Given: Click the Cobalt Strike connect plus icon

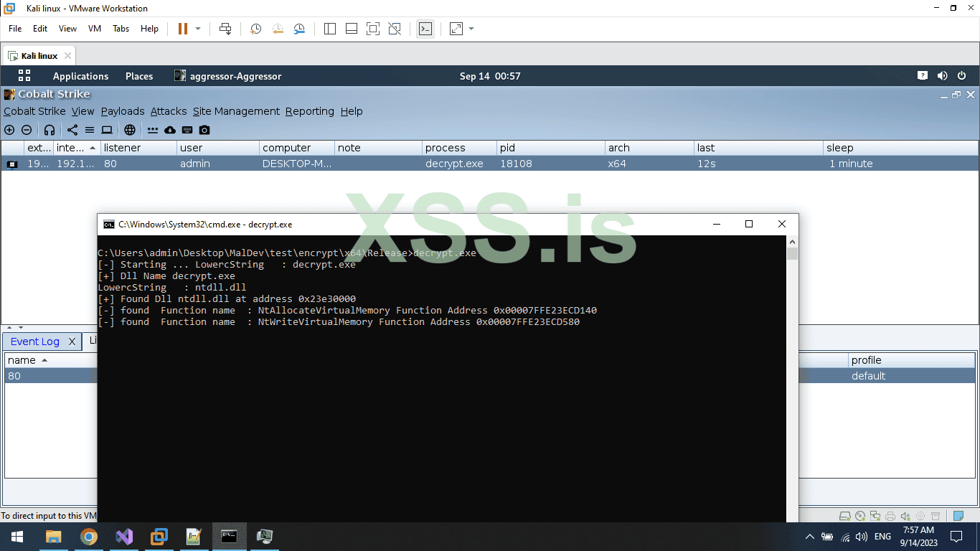Looking at the screenshot, I should (x=9, y=130).
